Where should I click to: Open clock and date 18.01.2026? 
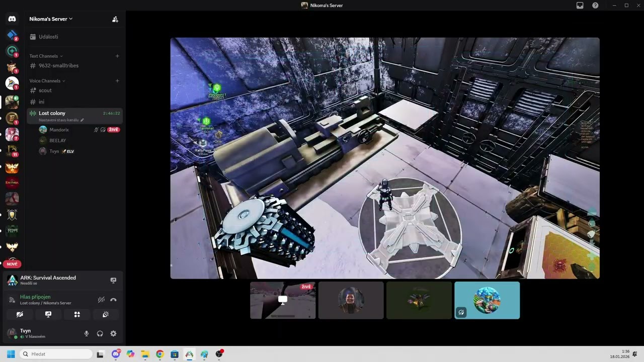point(620,354)
